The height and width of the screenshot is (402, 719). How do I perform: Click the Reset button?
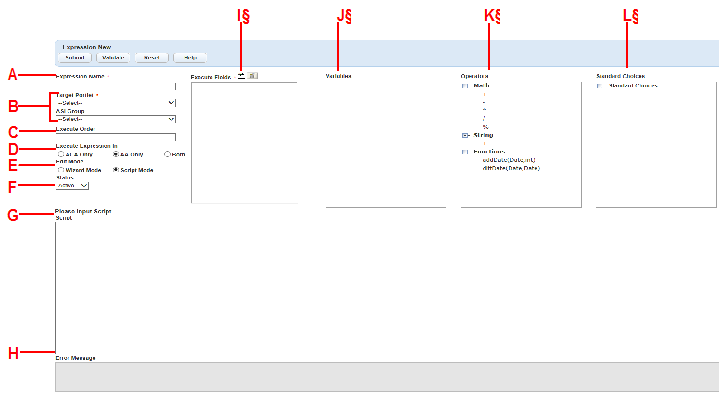[151, 58]
